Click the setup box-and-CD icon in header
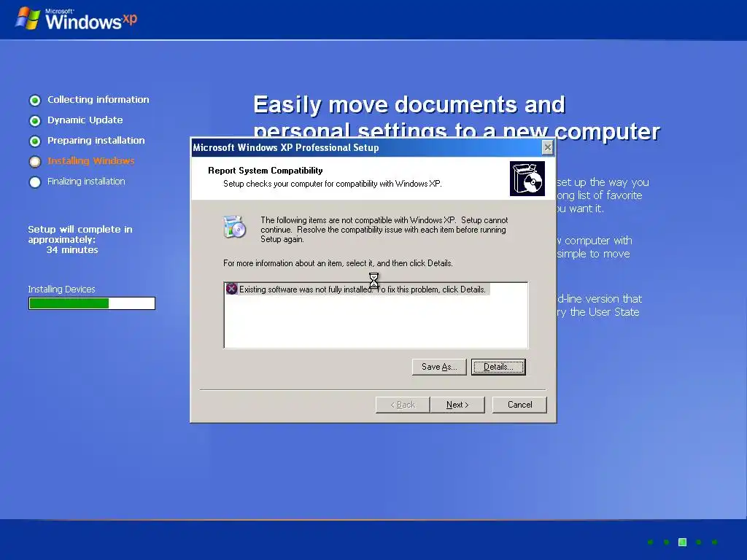This screenshot has height=560, width=747. tap(527, 179)
